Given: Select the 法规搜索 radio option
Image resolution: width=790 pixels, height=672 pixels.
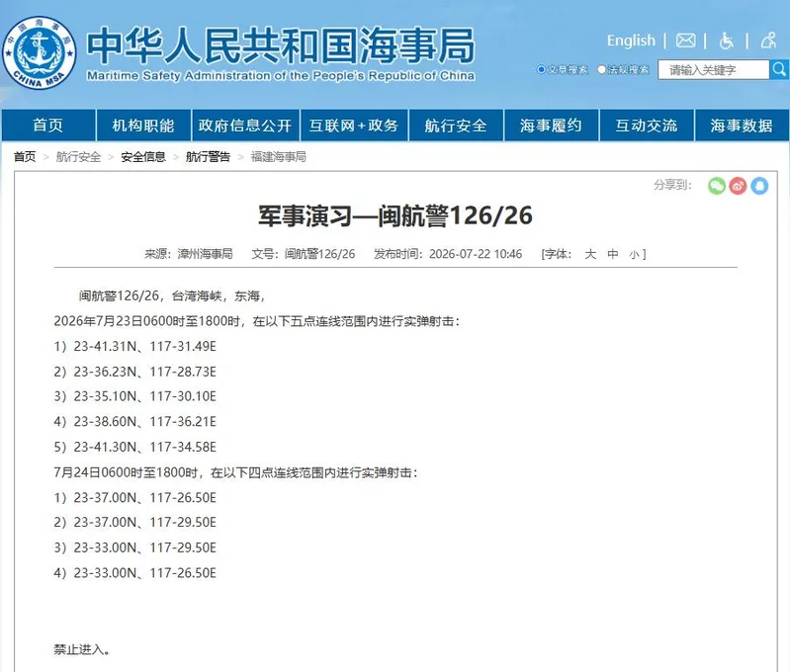Looking at the screenshot, I should point(601,69).
